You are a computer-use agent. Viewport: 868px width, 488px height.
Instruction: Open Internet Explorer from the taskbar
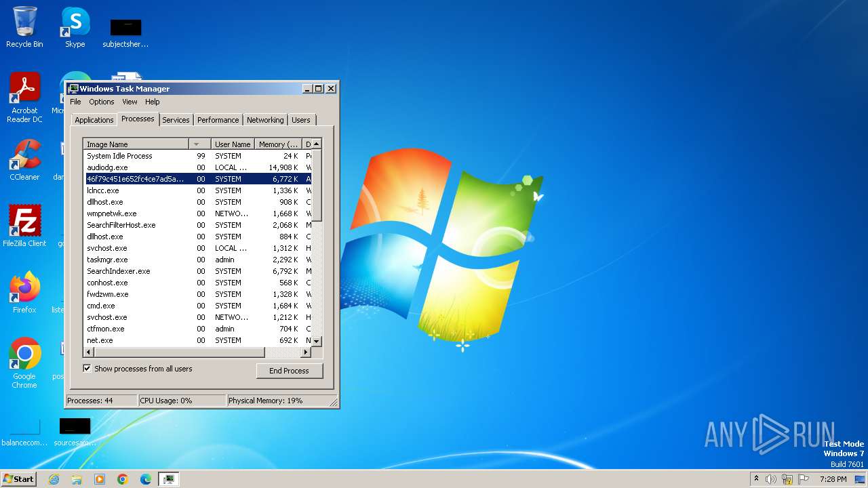click(54, 479)
